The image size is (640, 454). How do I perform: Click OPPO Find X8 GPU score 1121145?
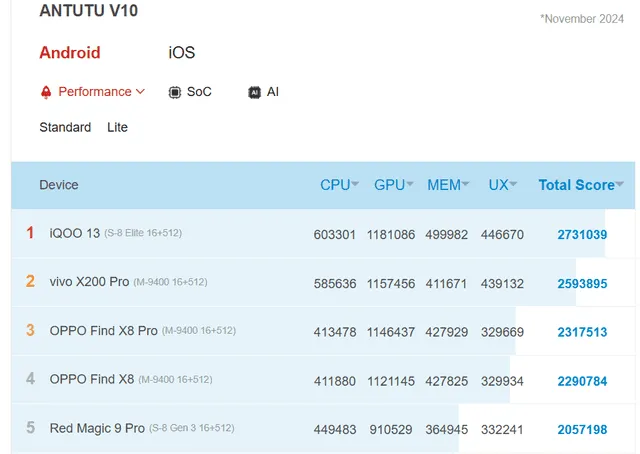(391, 381)
